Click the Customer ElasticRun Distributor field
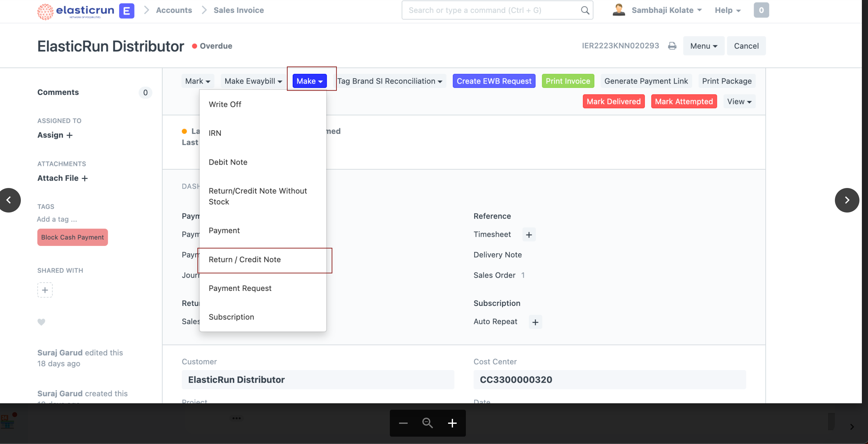 (x=318, y=380)
